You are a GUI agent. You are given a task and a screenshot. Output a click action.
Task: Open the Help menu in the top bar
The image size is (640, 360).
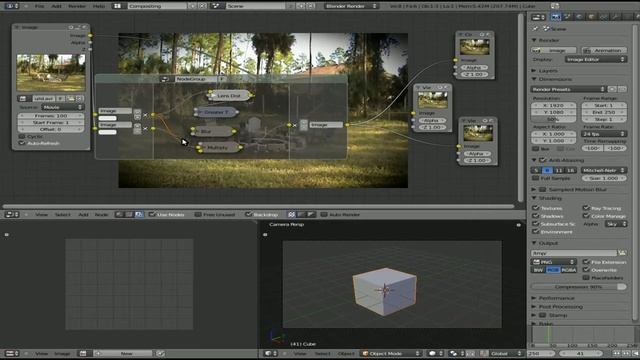coord(98,6)
